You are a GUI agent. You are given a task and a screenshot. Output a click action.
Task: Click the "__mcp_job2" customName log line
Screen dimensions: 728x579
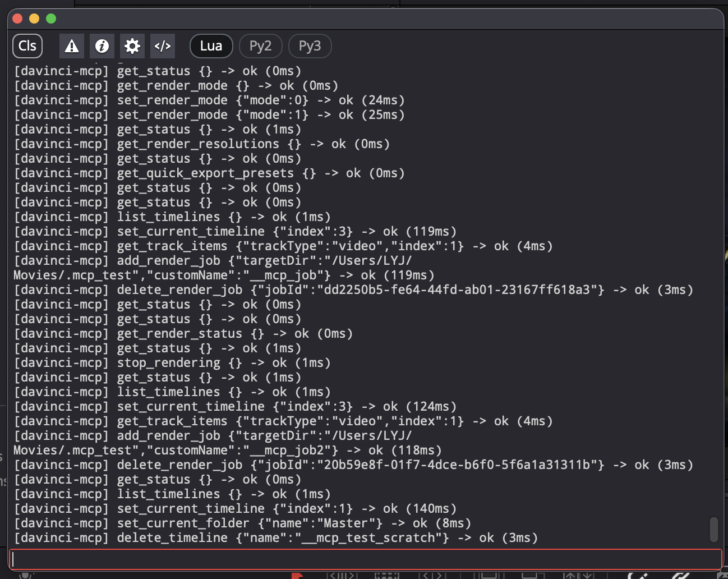click(x=228, y=451)
